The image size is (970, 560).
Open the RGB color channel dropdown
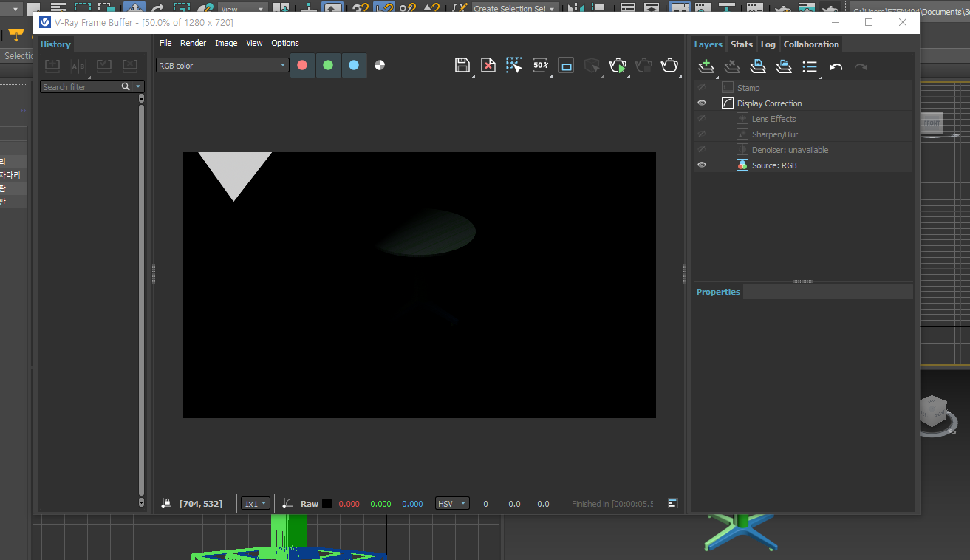[x=222, y=66]
